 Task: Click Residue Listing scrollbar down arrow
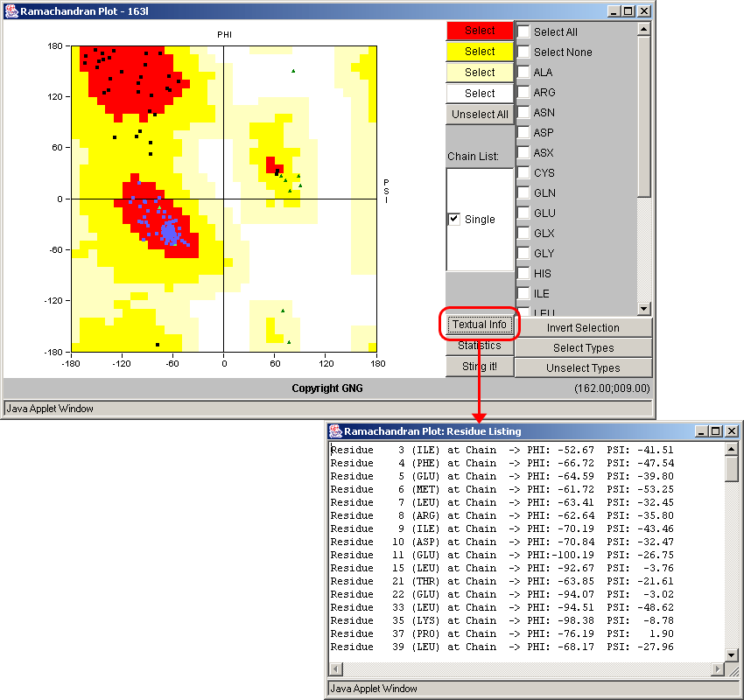[x=731, y=655]
